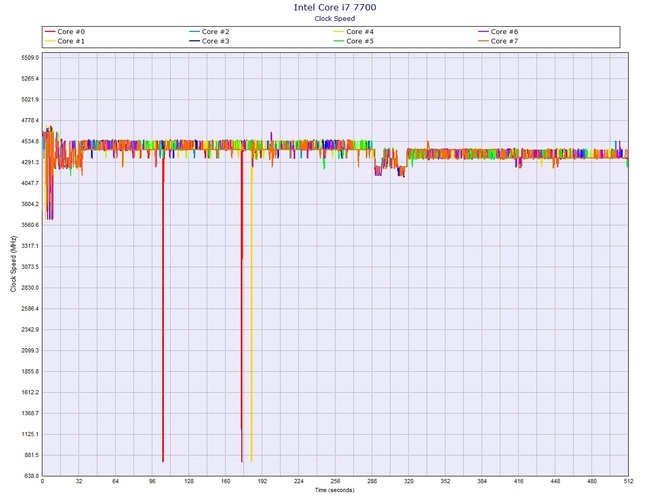Viewport: 670px width, 502px height.
Task: Click the orange Core #7 line swatch
Action: 483,41
